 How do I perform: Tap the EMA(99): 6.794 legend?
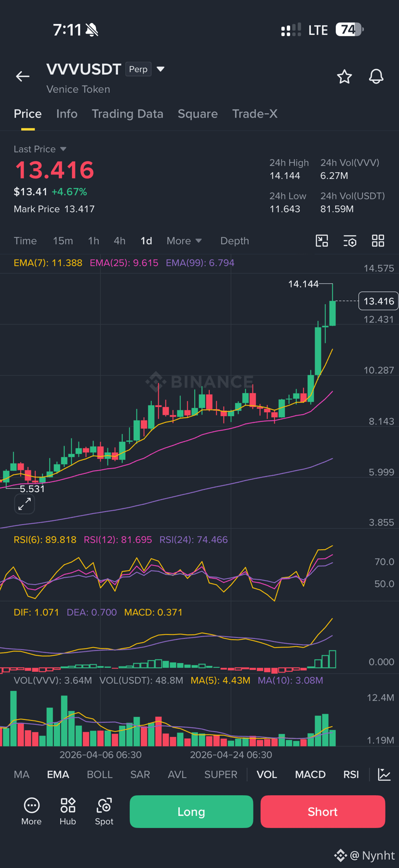click(200, 263)
